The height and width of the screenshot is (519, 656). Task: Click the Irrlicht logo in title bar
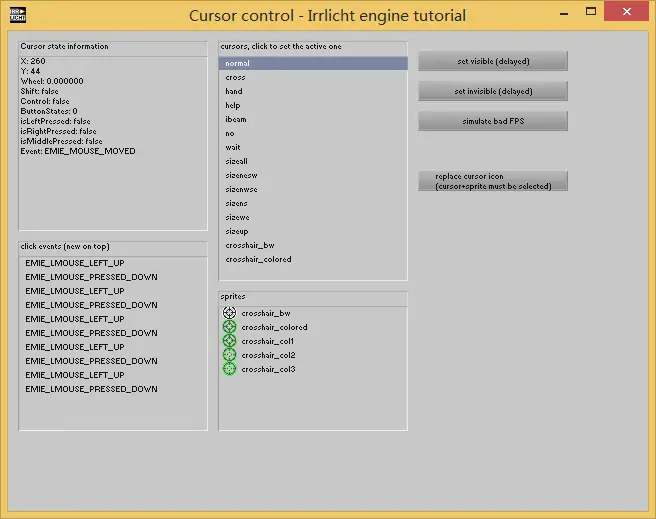coord(17,15)
